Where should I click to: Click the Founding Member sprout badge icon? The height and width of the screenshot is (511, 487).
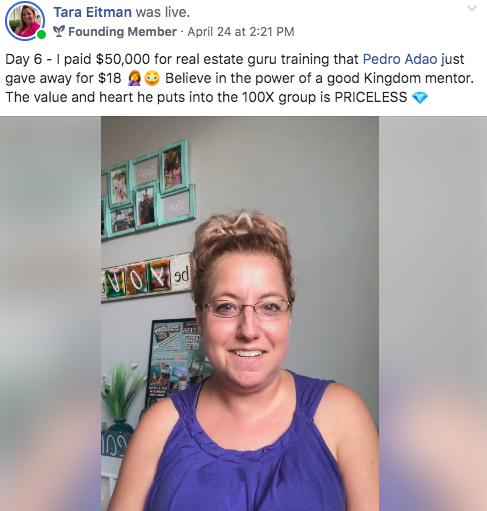(59, 32)
